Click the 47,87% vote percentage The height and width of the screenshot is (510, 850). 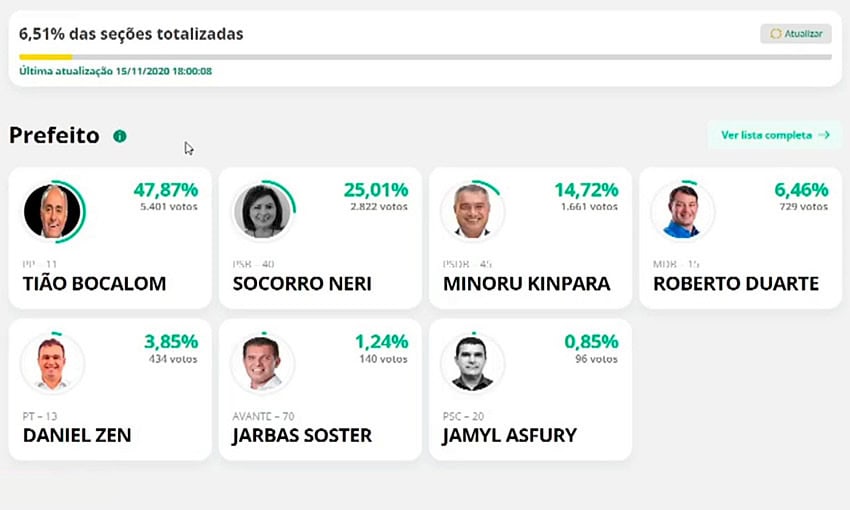coord(165,190)
